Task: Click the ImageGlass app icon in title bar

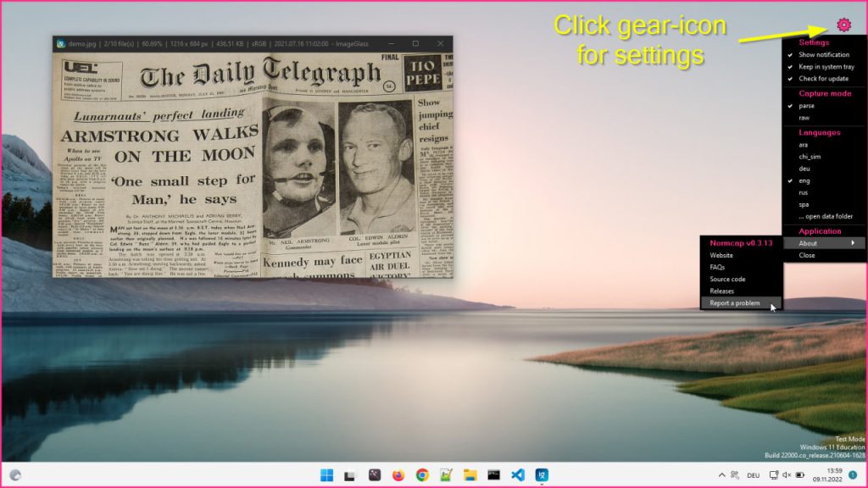Action: click(x=61, y=44)
